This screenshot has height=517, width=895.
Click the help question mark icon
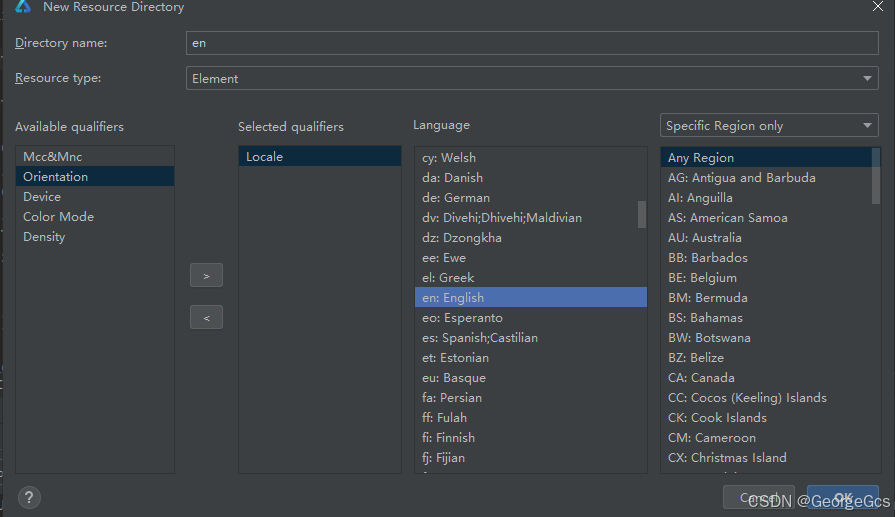[x=29, y=497]
